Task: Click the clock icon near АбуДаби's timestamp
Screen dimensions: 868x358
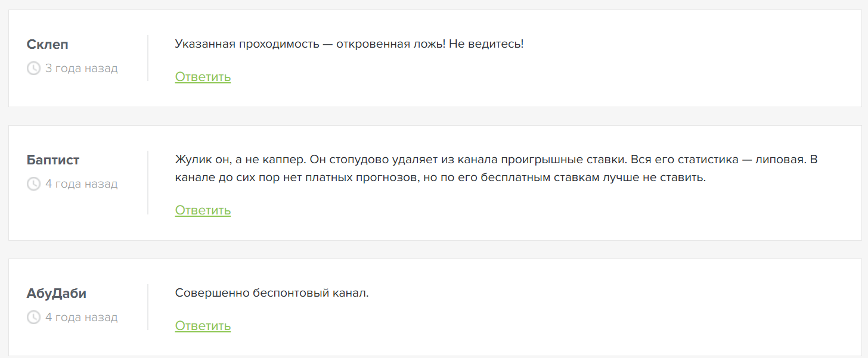Action: pyautogui.click(x=33, y=317)
